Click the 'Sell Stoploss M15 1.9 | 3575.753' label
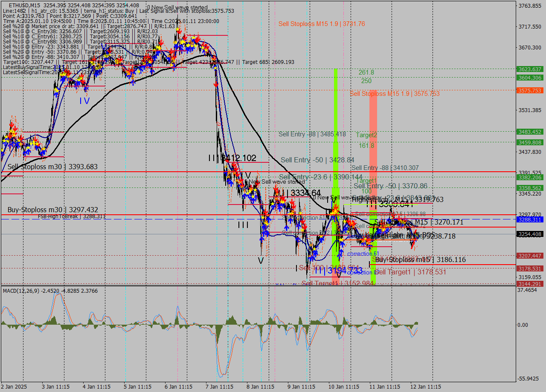 pos(395,94)
